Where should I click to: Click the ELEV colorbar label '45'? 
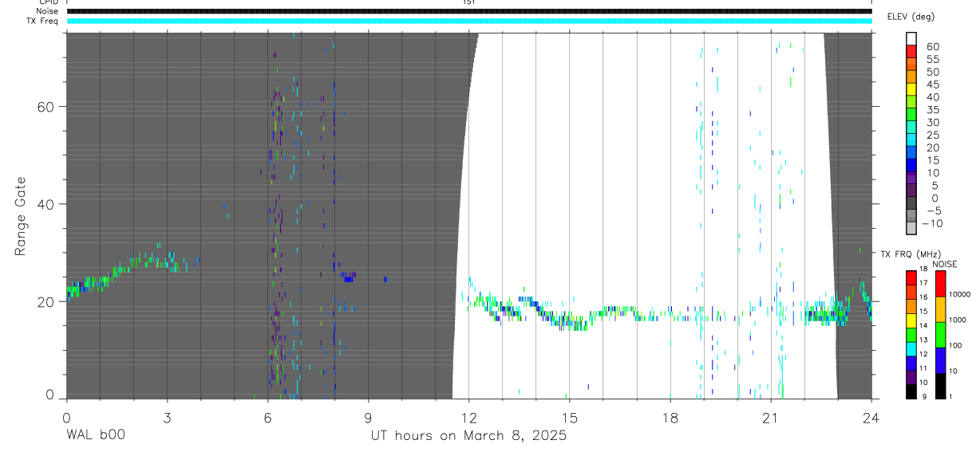pos(934,85)
